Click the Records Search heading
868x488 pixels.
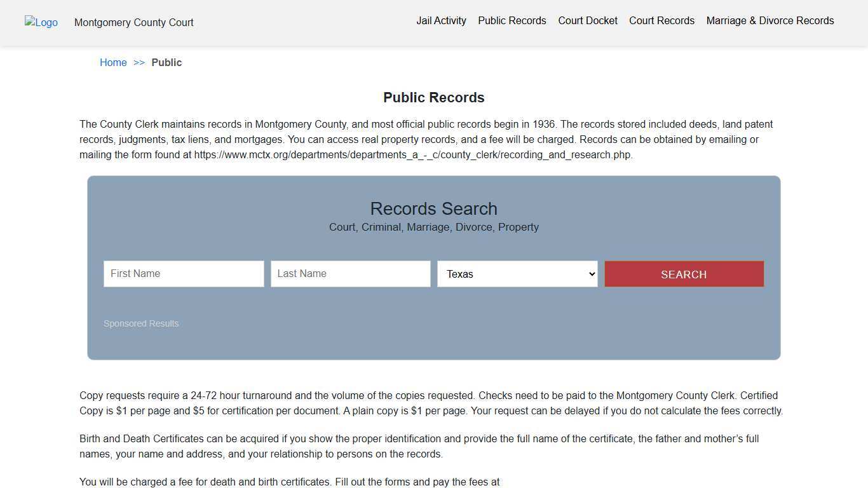(433, 208)
